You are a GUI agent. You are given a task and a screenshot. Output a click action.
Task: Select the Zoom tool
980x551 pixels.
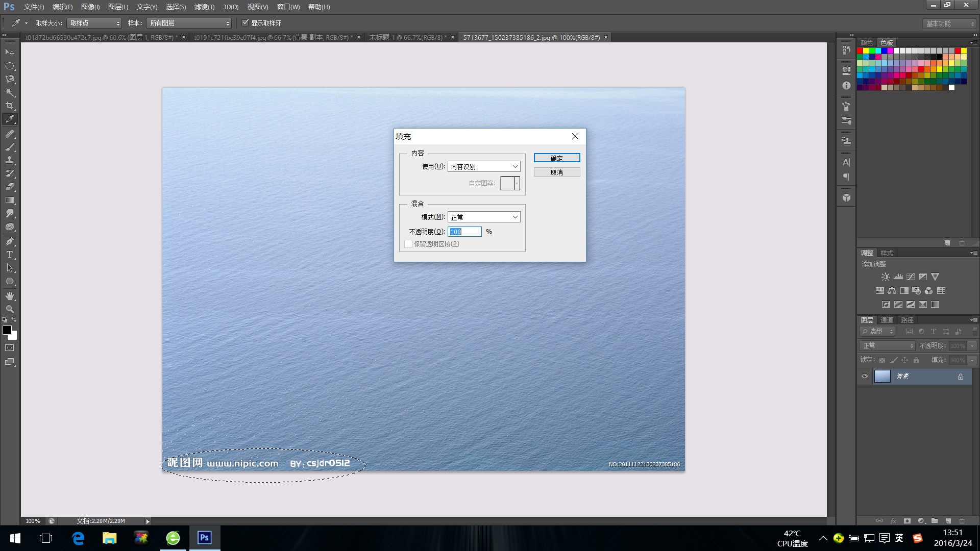point(10,309)
